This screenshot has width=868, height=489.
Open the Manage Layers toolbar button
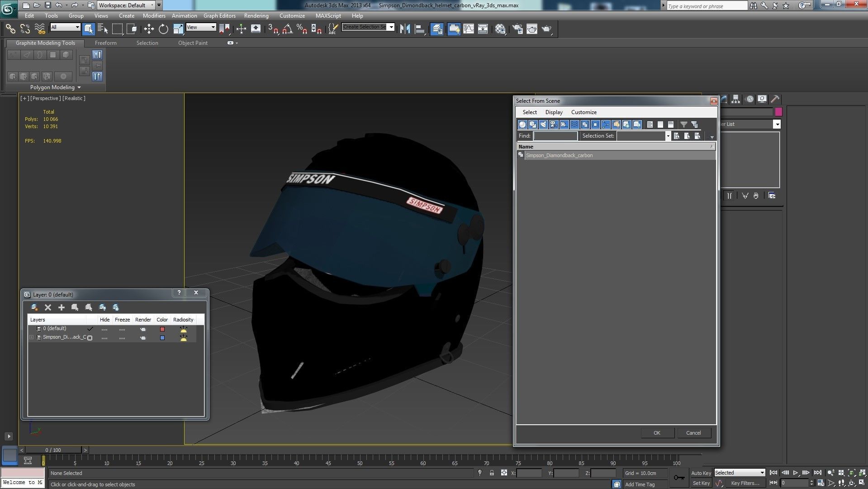437,29
